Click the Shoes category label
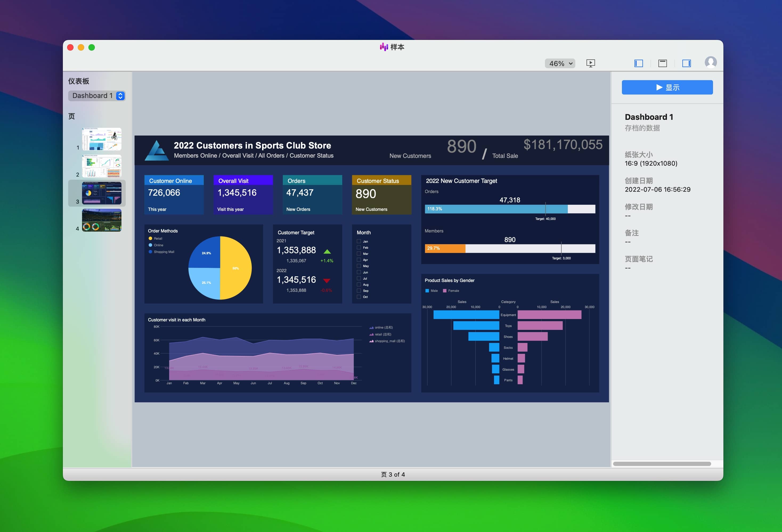Screen dimensions: 782x532 tap(508, 337)
